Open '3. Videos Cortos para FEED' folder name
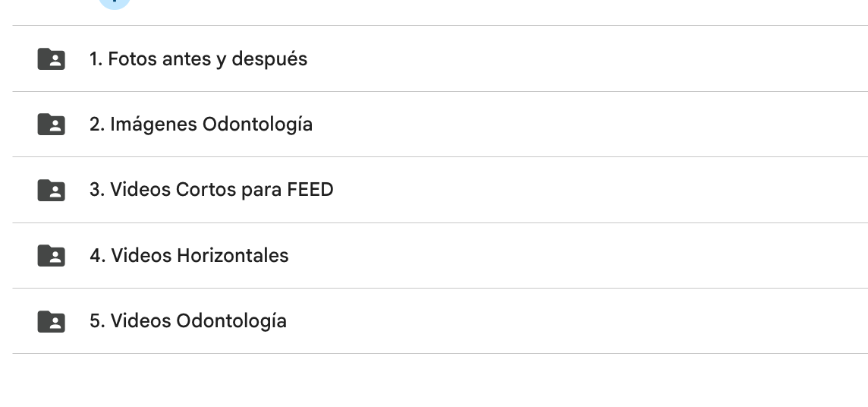868x407 pixels. [x=211, y=190]
